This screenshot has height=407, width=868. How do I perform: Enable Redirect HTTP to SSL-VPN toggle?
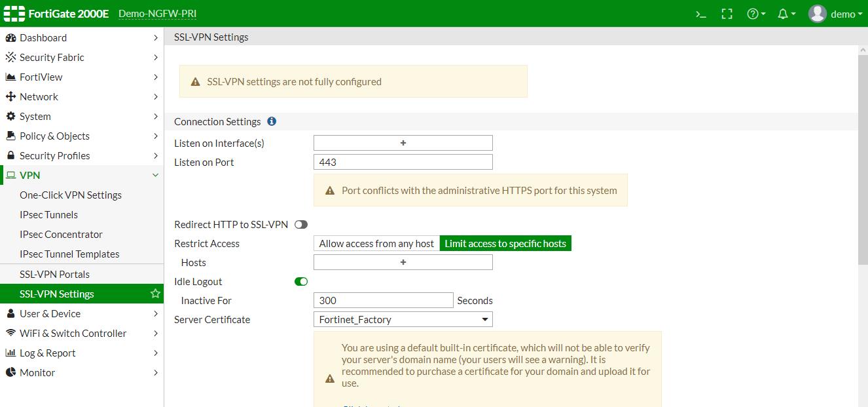[x=300, y=225]
